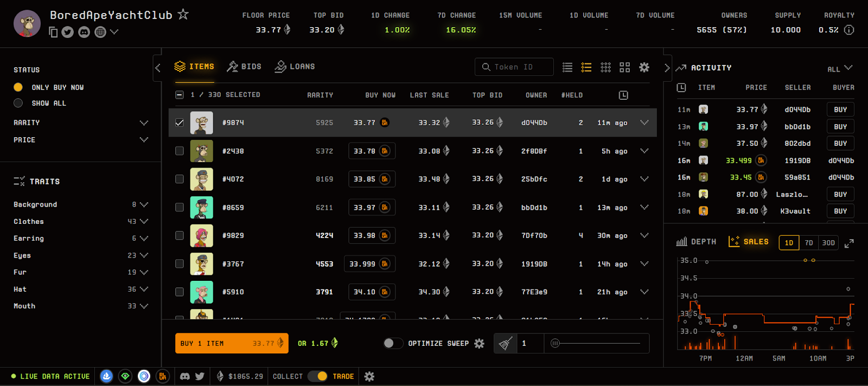Expand Background trait filter
868x386 pixels.
[144, 204]
